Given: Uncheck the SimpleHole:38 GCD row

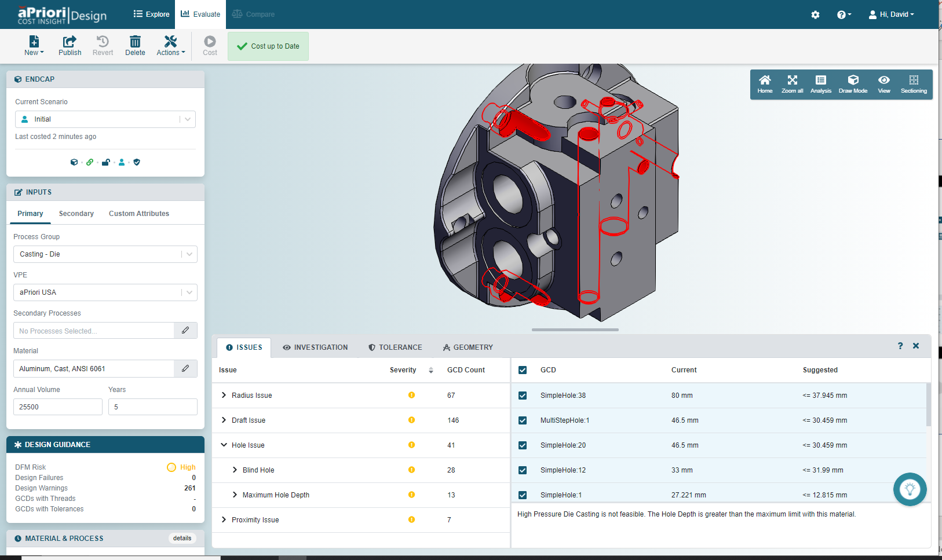Looking at the screenshot, I should coord(523,396).
